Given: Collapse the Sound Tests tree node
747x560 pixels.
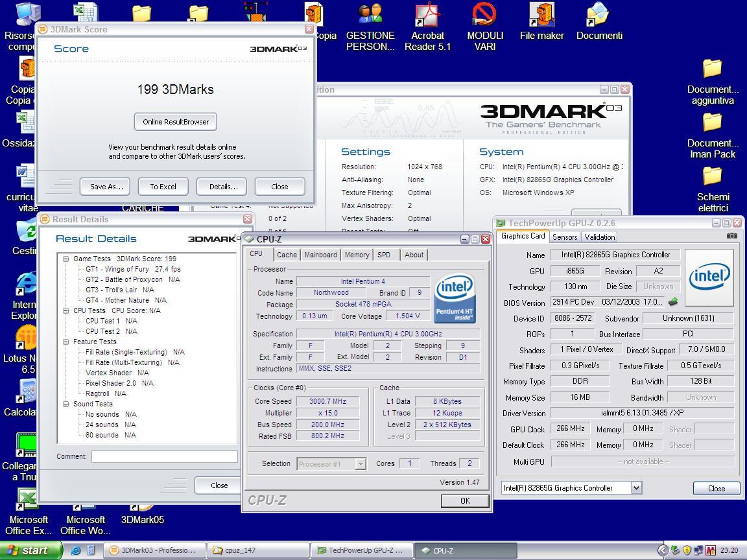Looking at the screenshot, I should pos(65,404).
